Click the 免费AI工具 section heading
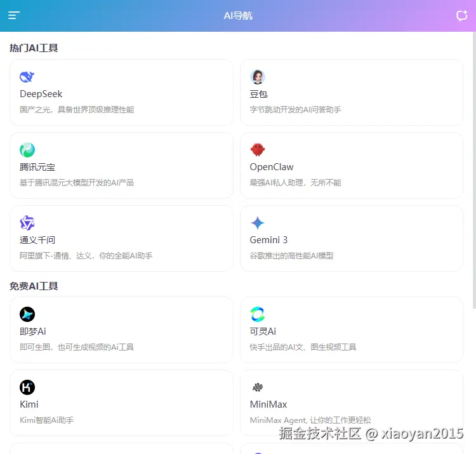Image resolution: width=476 pixels, height=454 pixels. (34, 286)
